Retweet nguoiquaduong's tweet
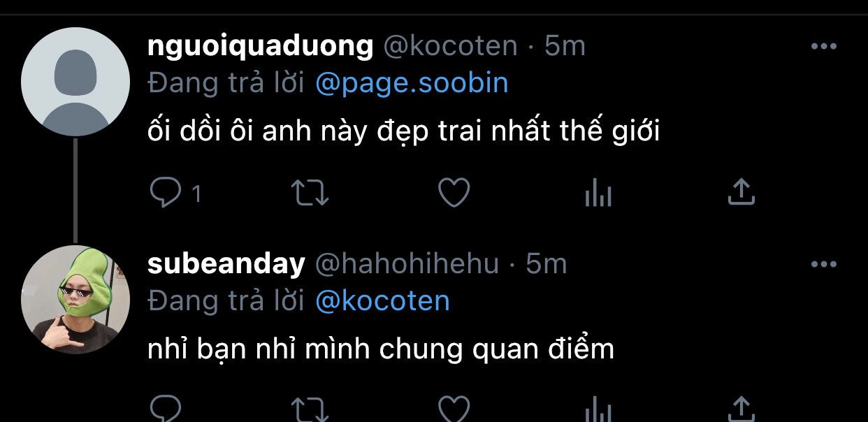868x422 pixels. pyautogui.click(x=310, y=193)
